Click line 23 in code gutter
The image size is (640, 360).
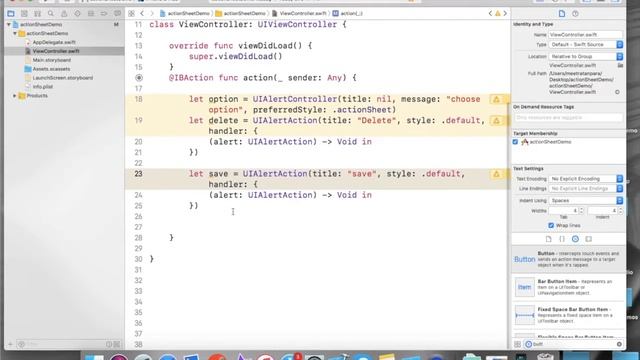(x=138, y=174)
